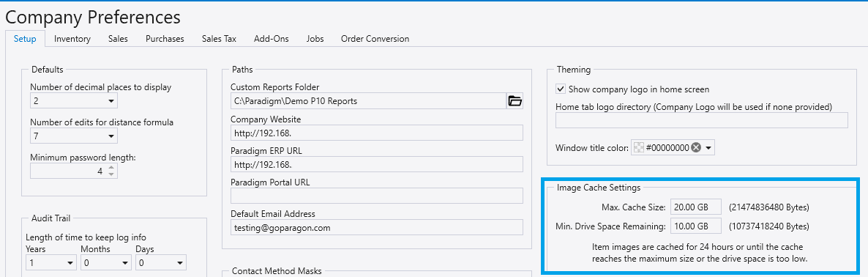Browse for Custom Reports Folder with folder icon
The height and width of the screenshot is (277, 868).
coord(515,101)
